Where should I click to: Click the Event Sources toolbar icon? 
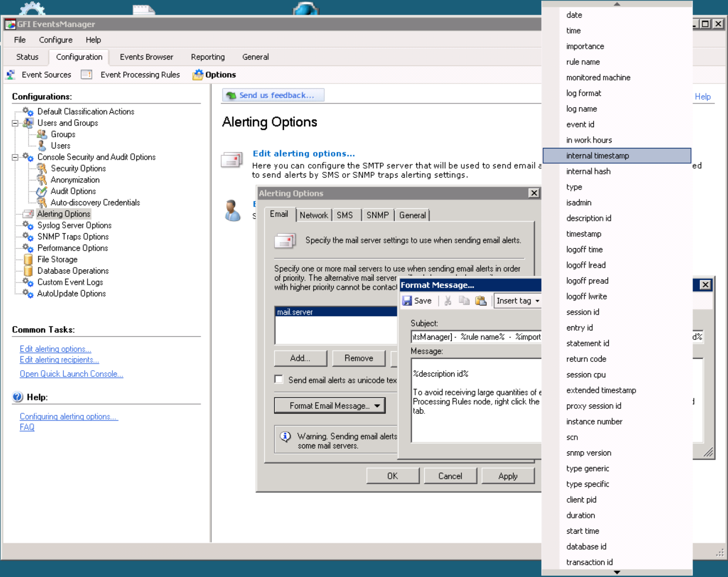pos(11,75)
